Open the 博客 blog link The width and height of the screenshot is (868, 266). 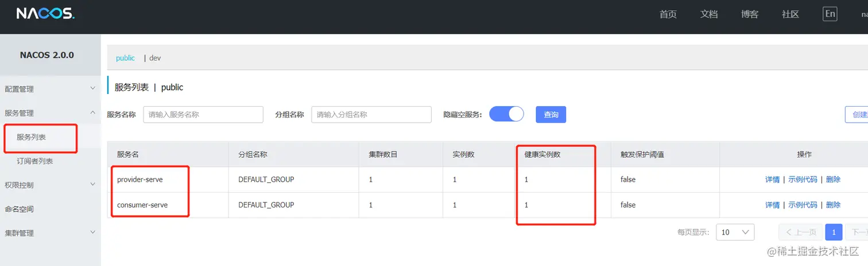pyautogui.click(x=749, y=14)
